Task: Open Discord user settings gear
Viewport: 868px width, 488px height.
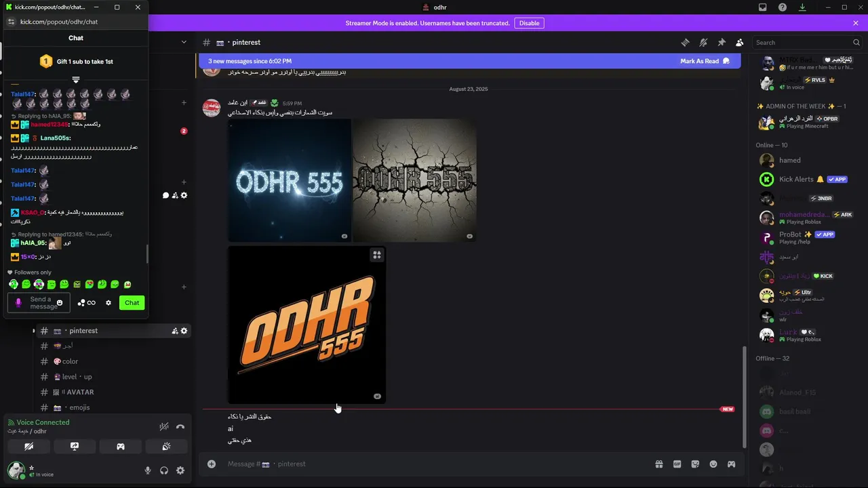Action: pyautogui.click(x=180, y=470)
